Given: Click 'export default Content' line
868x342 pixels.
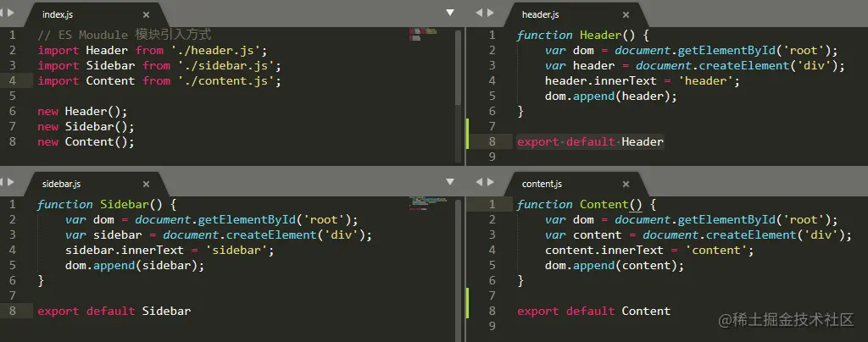Looking at the screenshot, I should (x=593, y=311).
